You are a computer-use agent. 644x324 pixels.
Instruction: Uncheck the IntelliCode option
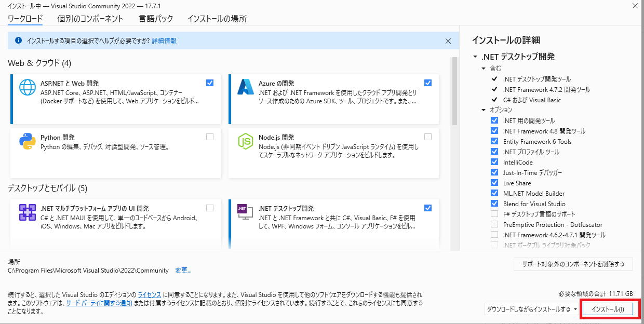coord(494,162)
